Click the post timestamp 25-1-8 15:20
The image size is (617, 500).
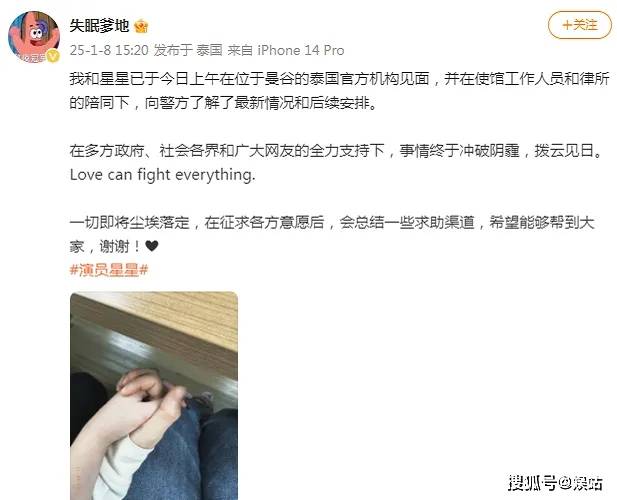pyautogui.click(x=109, y=50)
